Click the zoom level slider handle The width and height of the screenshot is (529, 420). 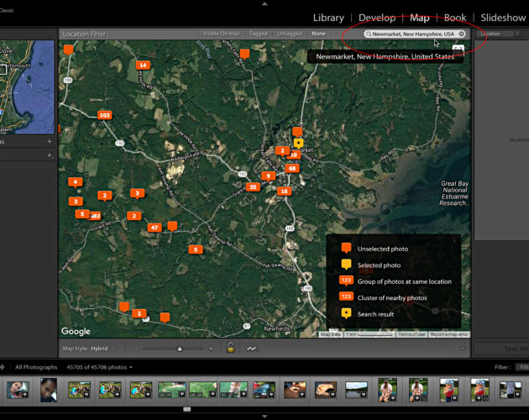coord(180,349)
